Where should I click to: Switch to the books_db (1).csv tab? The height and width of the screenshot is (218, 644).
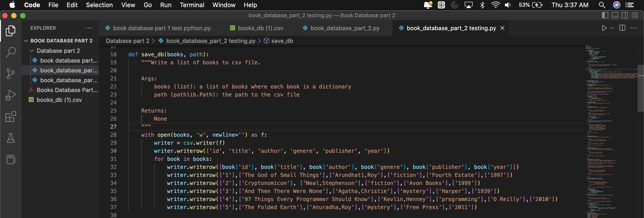point(260,28)
